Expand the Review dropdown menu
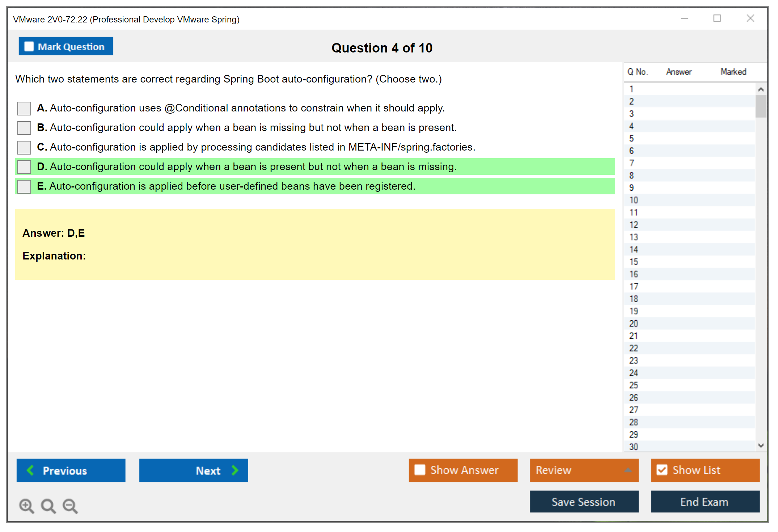The image size is (778, 532). pyautogui.click(x=628, y=470)
